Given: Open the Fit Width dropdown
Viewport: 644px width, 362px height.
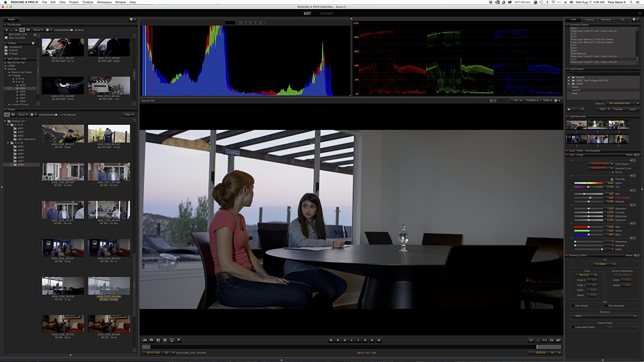Looking at the screenshot, I should tap(604, 264).
